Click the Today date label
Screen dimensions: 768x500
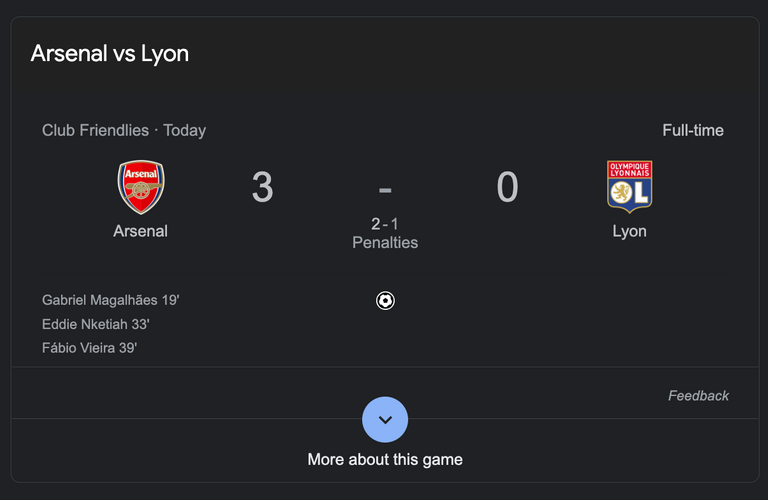click(185, 130)
